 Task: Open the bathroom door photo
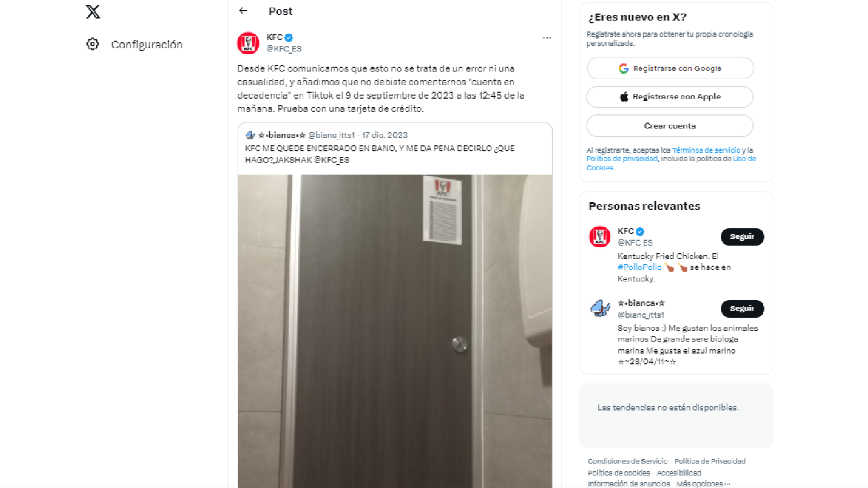[395, 331]
